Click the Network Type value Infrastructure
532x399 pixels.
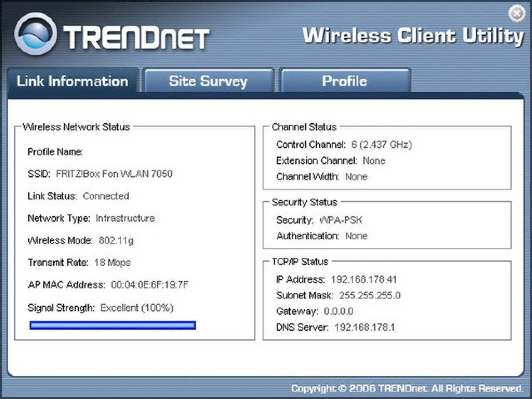[x=125, y=218]
